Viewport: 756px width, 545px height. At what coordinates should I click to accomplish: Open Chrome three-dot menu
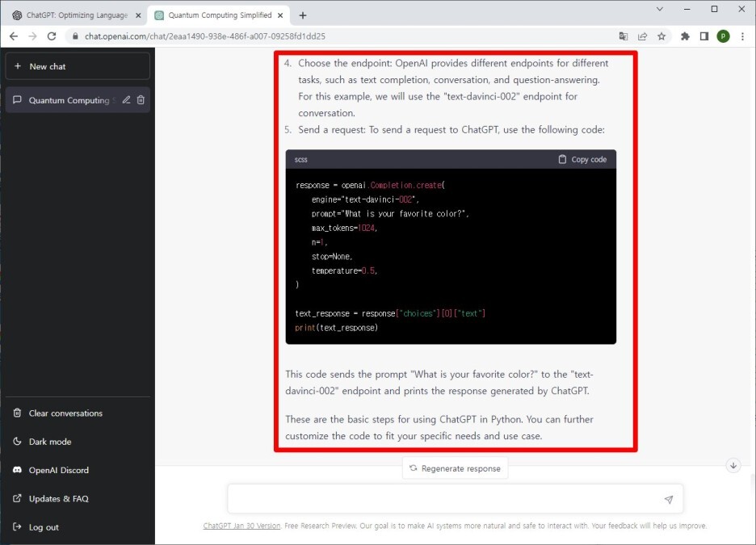(x=742, y=36)
